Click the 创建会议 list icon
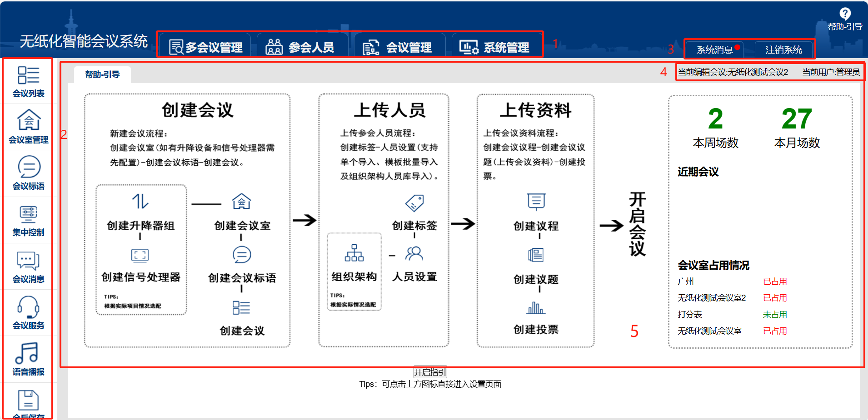Image resolution: width=868 pixels, height=420 pixels. click(241, 308)
